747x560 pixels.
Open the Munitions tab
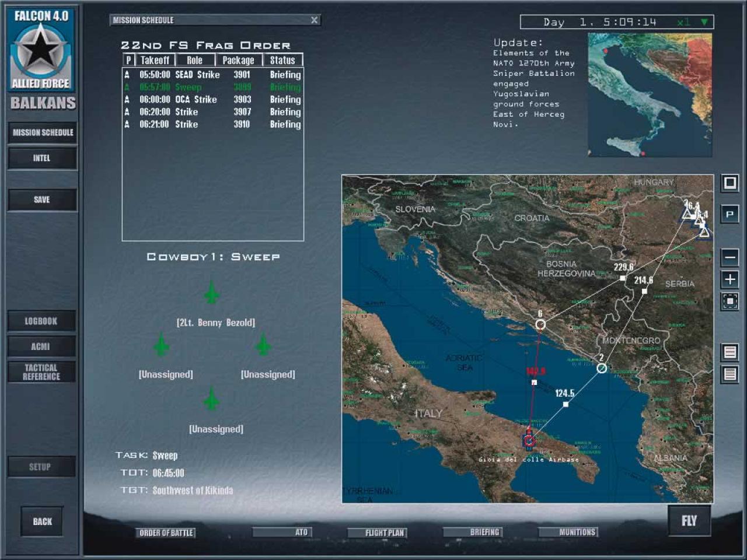tap(568, 532)
